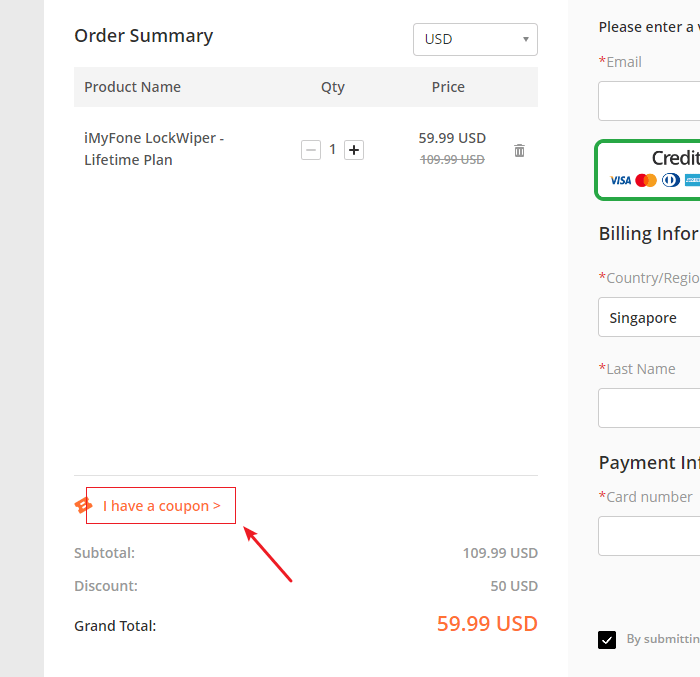
Task: Select the Credit card payment option
Action: tap(648, 170)
